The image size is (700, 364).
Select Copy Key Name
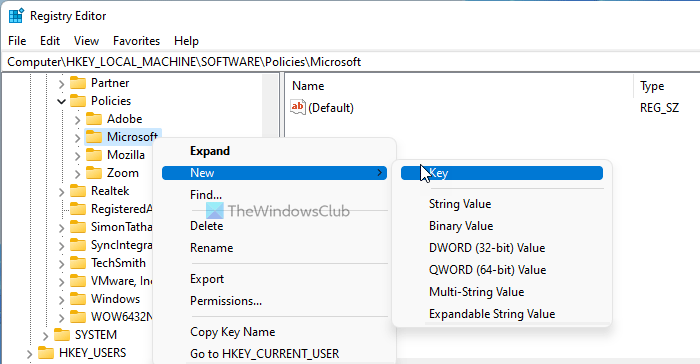click(x=274, y=332)
